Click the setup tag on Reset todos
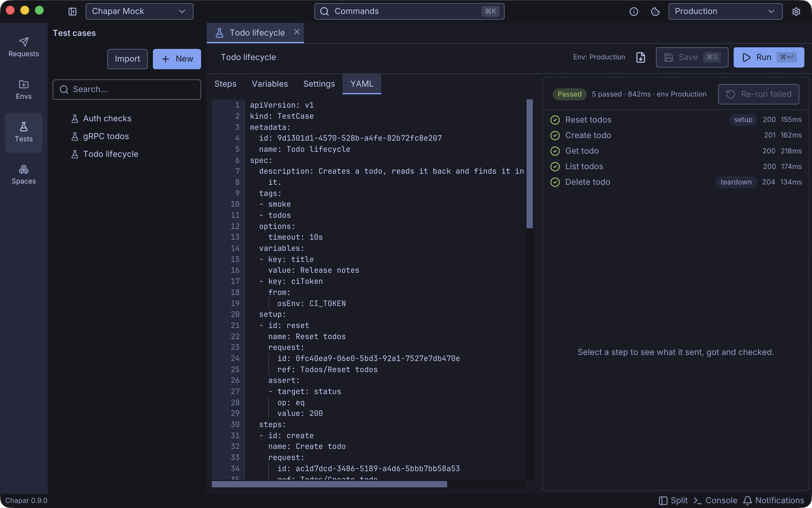Image resolution: width=812 pixels, height=508 pixels. pos(743,120)
